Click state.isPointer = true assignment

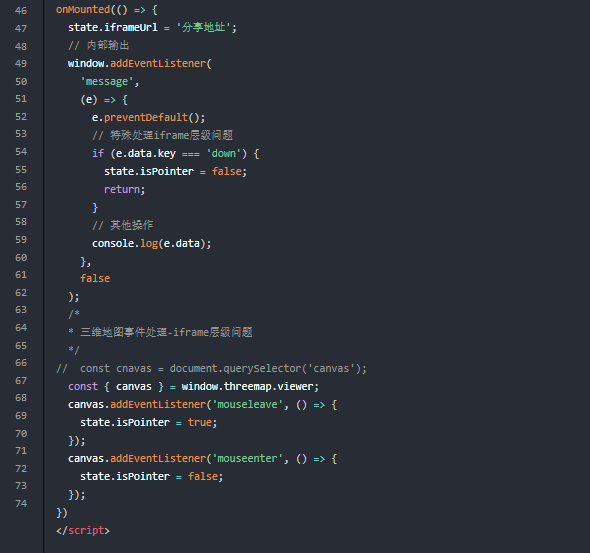(148, 422)
